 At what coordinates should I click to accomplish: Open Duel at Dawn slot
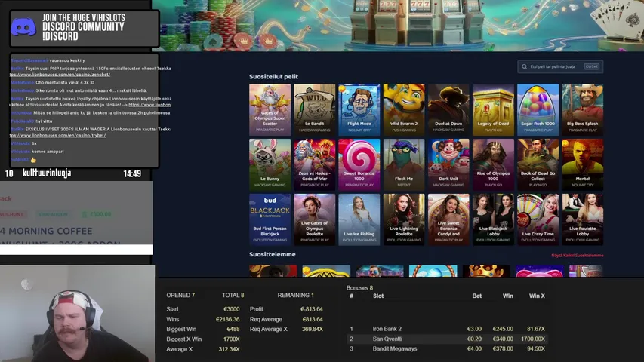(x=448, y=109)
